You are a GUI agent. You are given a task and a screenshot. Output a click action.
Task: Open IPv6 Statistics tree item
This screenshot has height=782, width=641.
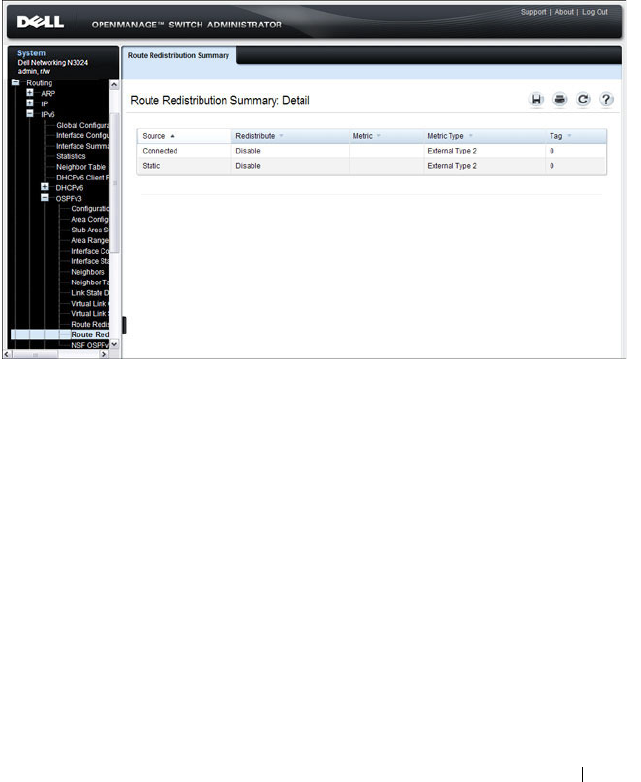tap(71, 156)
